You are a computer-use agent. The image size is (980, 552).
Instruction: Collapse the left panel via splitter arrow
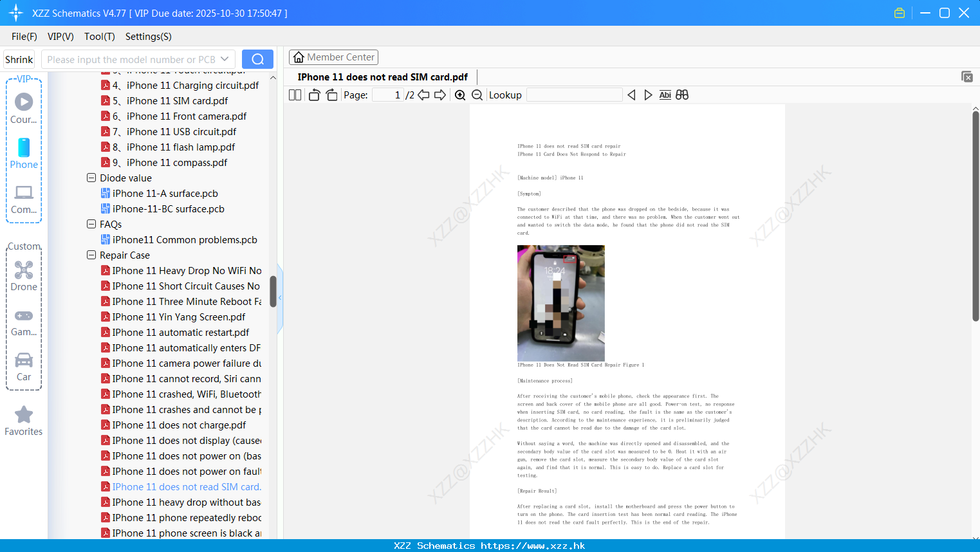280,298
